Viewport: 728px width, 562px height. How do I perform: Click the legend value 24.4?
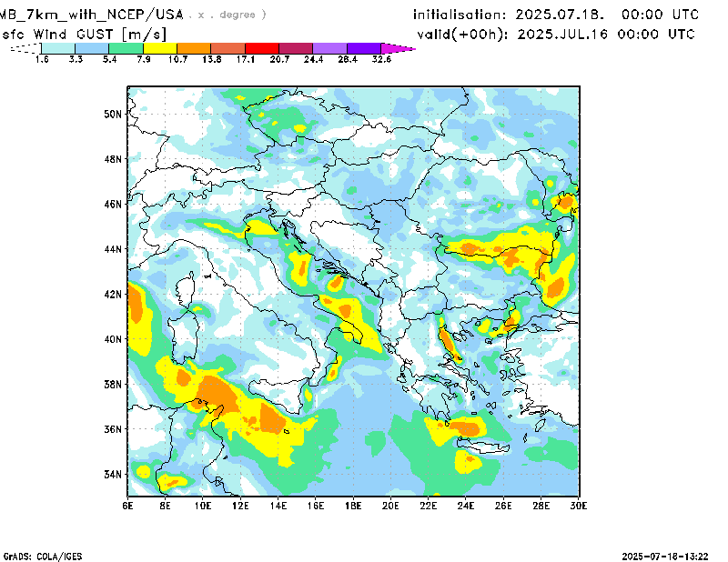pyautogui.click(x=313, y=59)
